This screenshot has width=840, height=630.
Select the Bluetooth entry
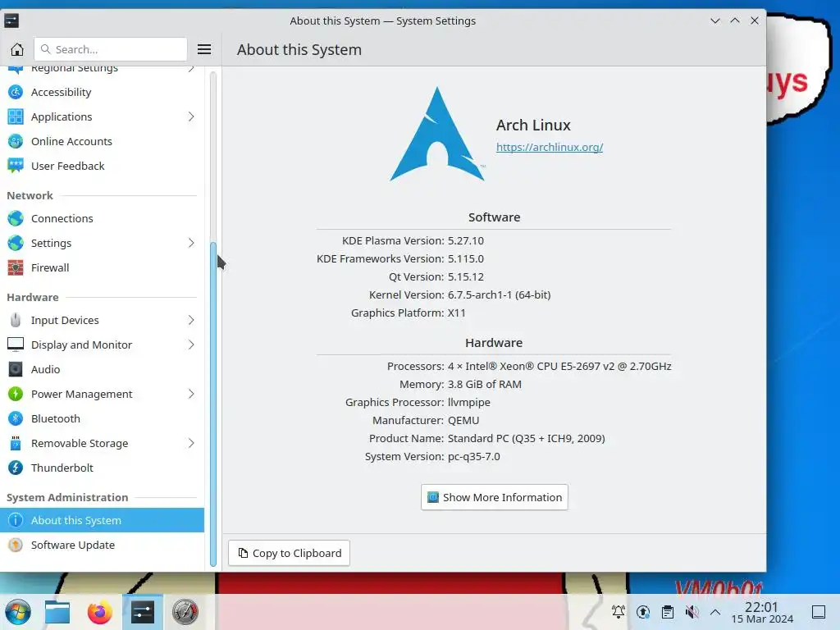click(x=103, y=418)
